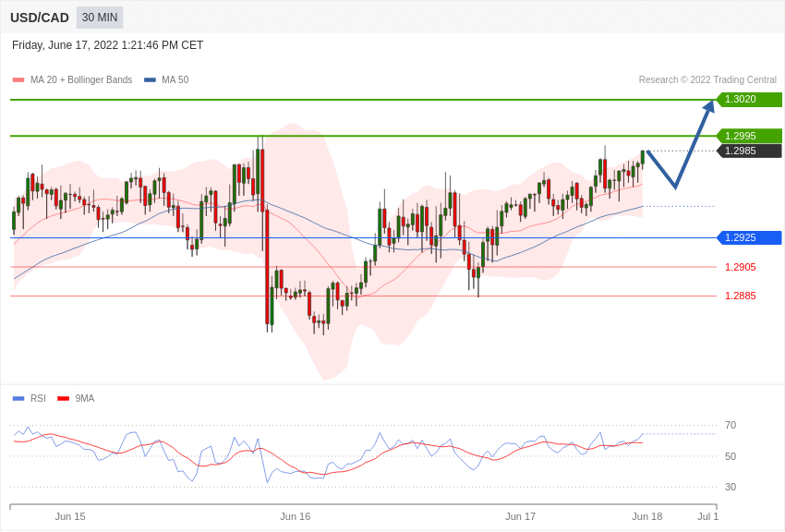Screen dimensions: 785x532
Task: Select the 1.2885 red support label
Action: tap(741, 296)
